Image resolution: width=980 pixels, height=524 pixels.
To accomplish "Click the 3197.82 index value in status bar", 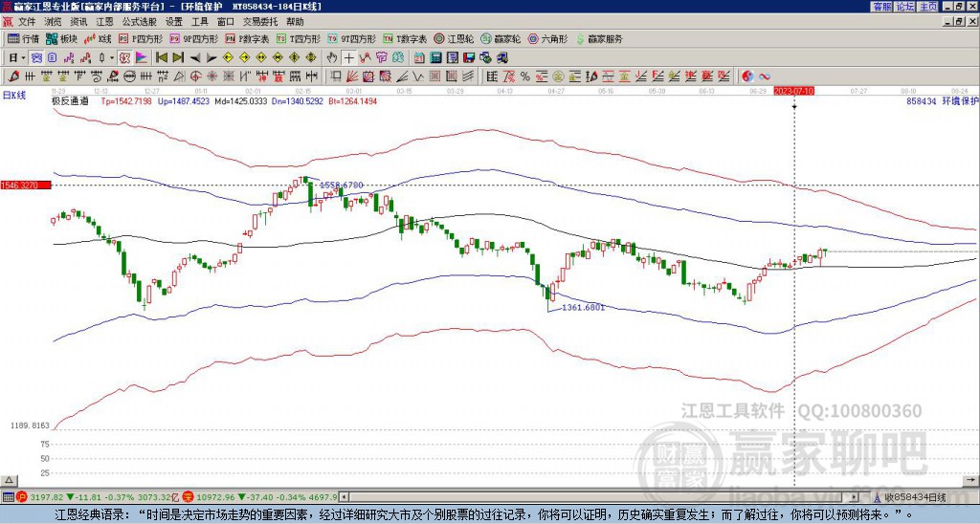I will coord(47,497).
